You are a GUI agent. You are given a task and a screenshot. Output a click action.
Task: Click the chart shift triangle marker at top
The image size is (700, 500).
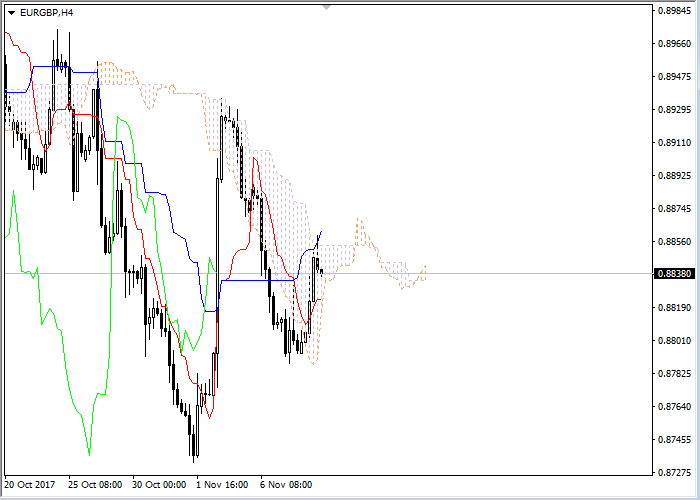tap(326, 8)
